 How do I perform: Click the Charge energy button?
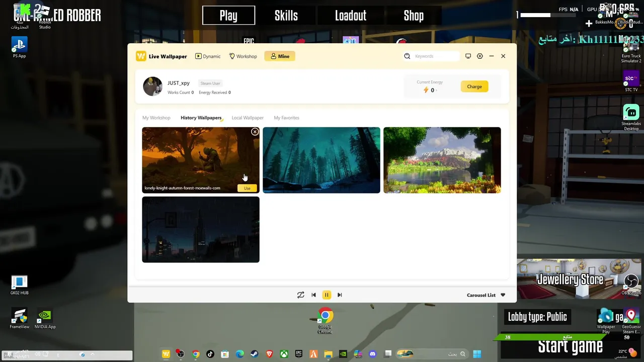(x=474, y=86)
